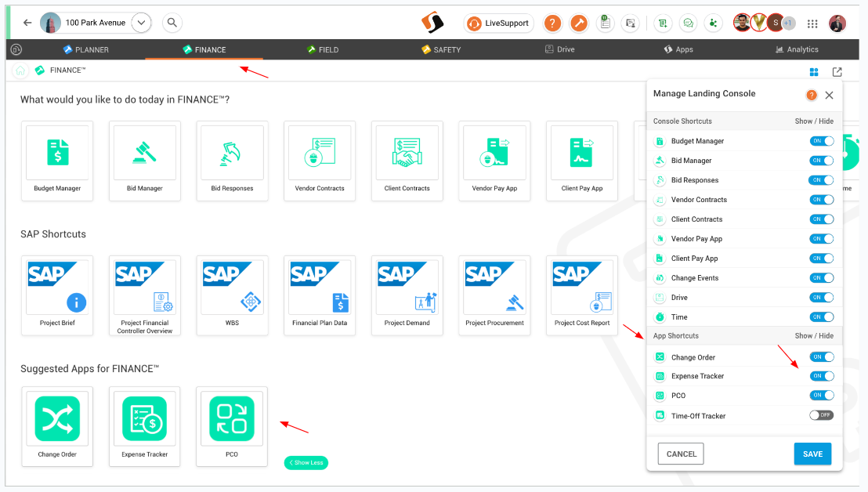868x492 pixels.
Task: Toggle Client Pay App shortcut visibility
Action: [822, 259]
